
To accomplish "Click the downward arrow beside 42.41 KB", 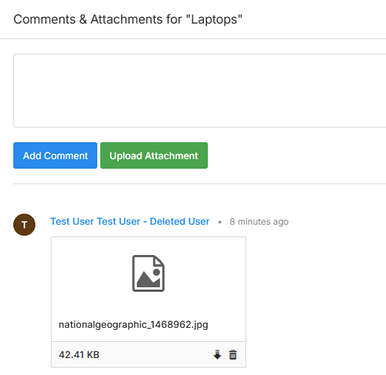I will [x=217, y=355].
